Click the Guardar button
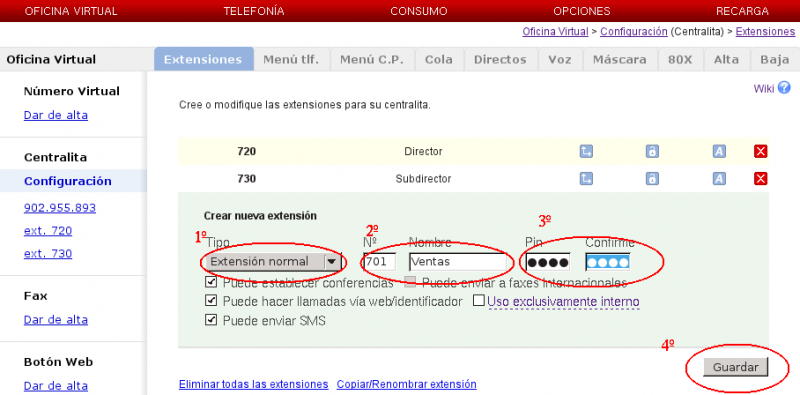The image size is (800, 395). tap(735, 367)
